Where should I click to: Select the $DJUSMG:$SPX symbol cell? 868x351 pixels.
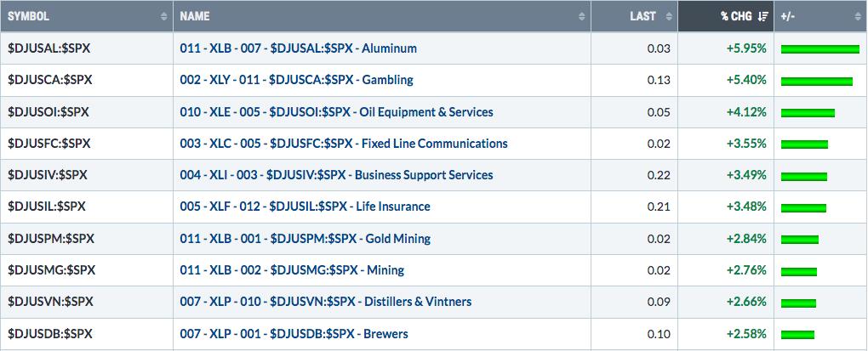coord(87,269)
